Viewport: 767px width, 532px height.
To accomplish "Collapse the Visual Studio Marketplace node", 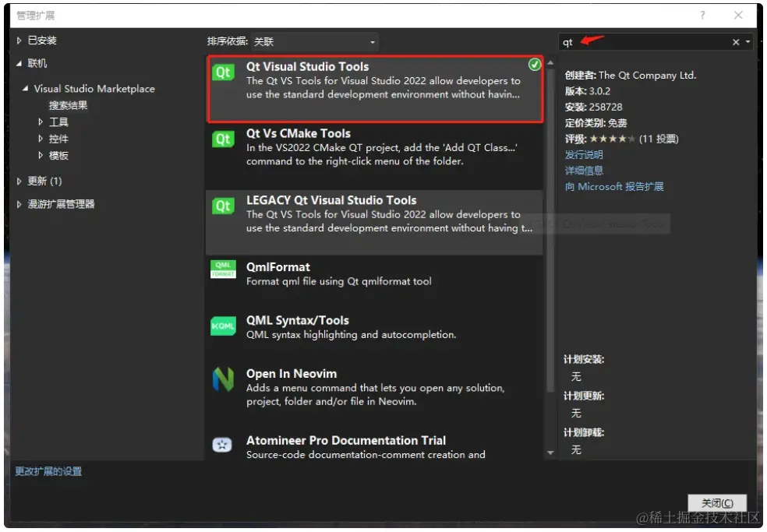I will (26, 89).
